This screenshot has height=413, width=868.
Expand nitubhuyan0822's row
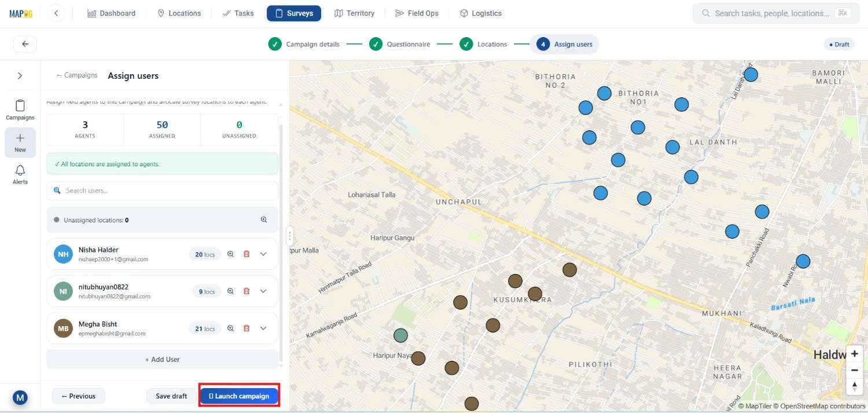click(x=263, y=291)
